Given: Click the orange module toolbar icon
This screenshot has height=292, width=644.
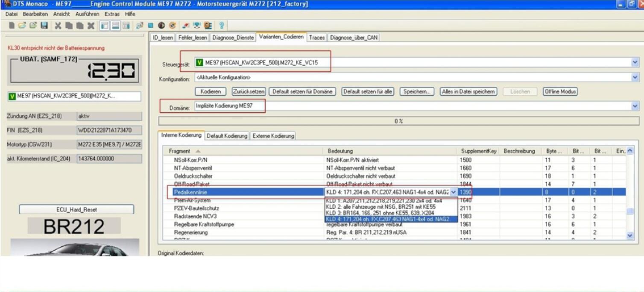Looking at the screenshot, I should (x=208, y=26).
